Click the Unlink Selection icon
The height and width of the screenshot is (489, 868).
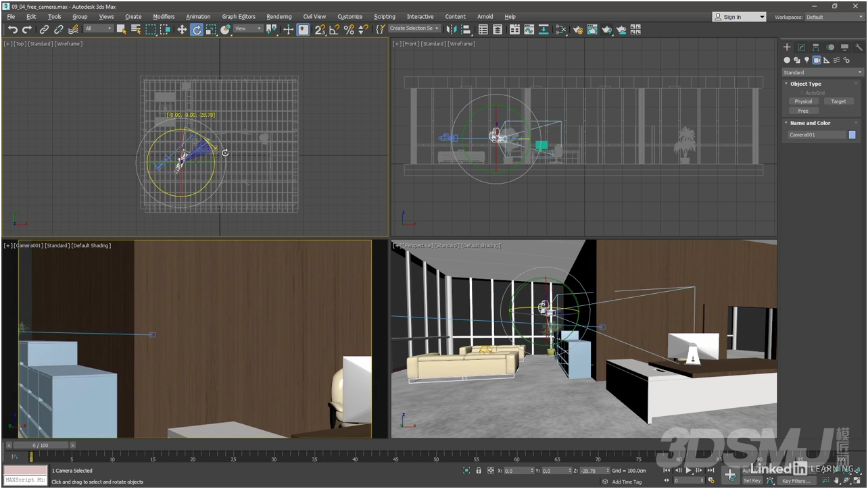(x=59, y=29)
